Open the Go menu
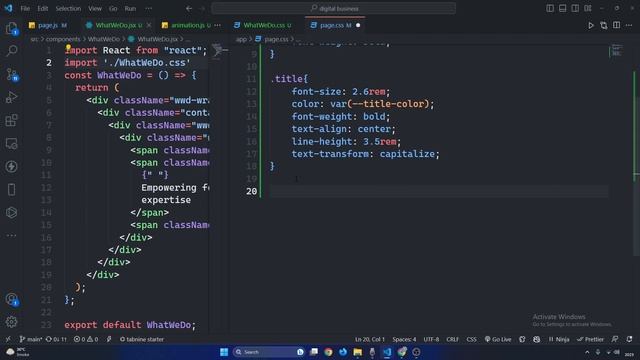This screenshot has height=360, width=640. coord(113,8)
